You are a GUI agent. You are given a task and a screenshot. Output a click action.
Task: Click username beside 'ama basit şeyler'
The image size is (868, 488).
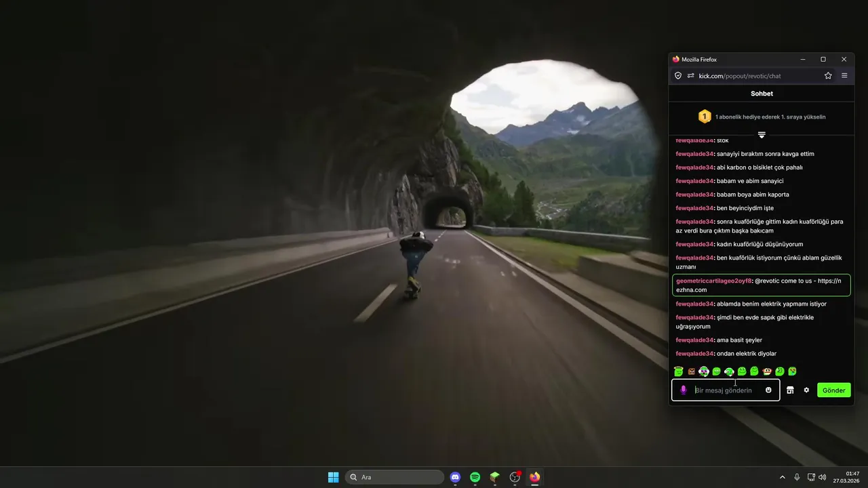tap(694, 340)
